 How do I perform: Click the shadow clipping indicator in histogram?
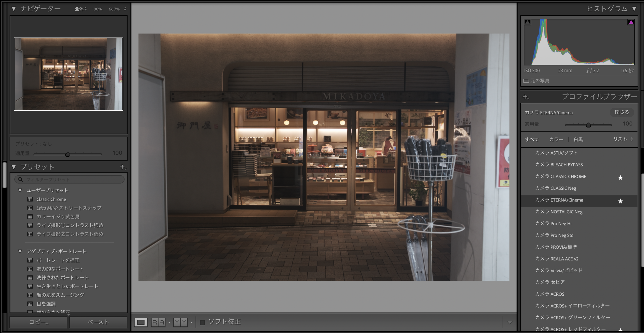(x=528, y=22)
